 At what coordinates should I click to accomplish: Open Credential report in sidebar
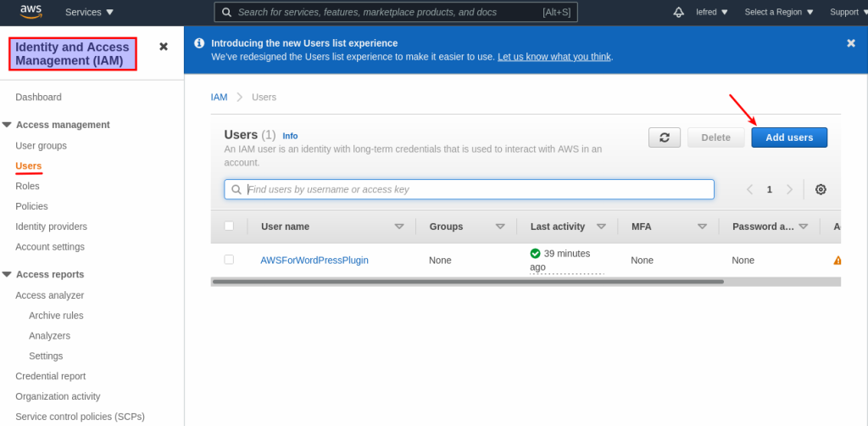coord(50,376)
